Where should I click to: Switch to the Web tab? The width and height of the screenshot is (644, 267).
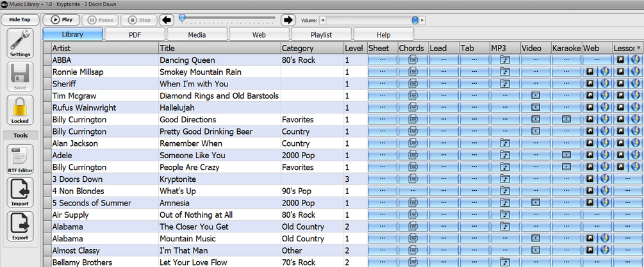(259, 35)
